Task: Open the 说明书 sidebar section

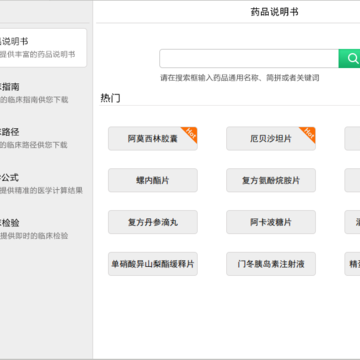Action: click(x=43, y=48)
